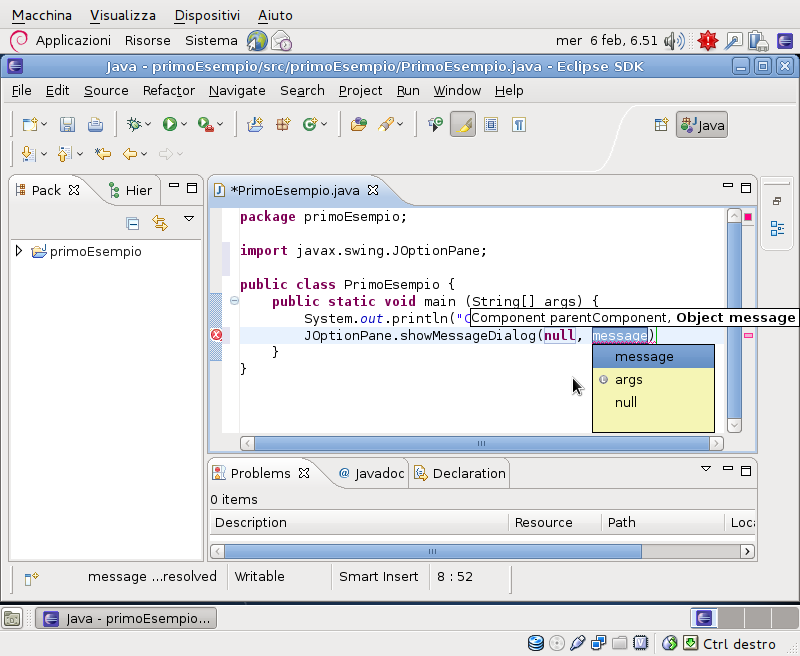Viewport: 800px width, 656px height.
Task: Click the Iceweasel web browser launcher icon
Action: pyautogui.click(x=257, y=41)
